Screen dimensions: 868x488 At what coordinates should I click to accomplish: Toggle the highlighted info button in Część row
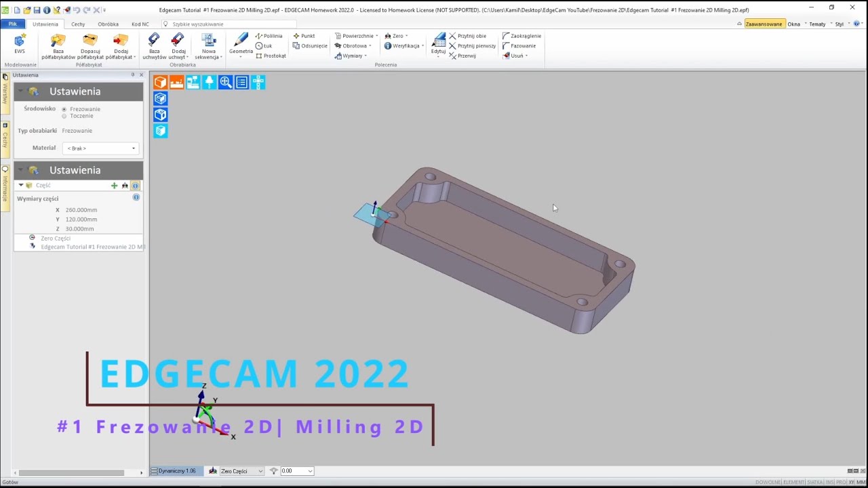click(x=135, y=185)
